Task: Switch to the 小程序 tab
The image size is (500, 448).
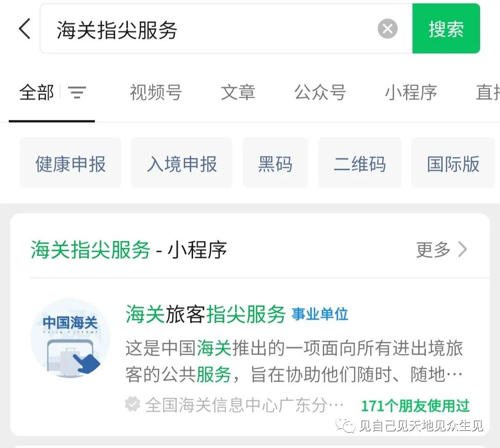Action: pos(411,93)
